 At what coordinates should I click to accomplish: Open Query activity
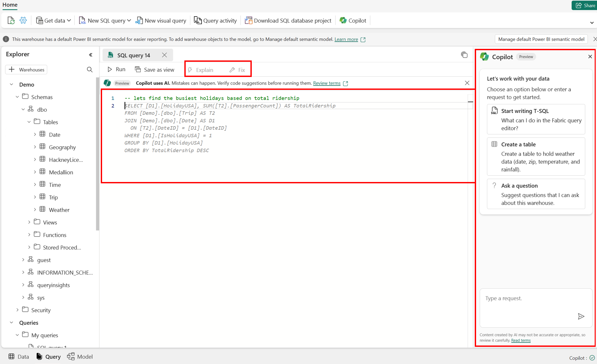(215, 20)
